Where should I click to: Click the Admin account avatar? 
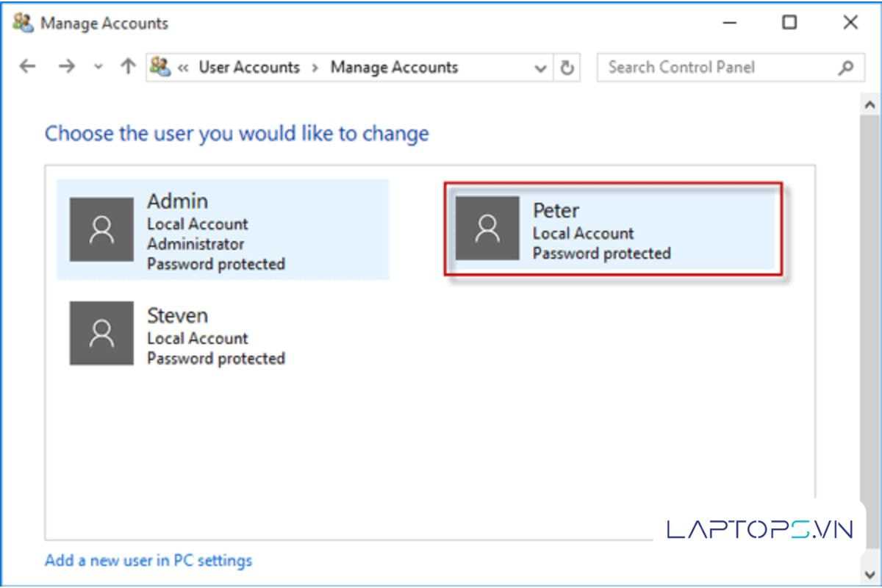(101, 229)
